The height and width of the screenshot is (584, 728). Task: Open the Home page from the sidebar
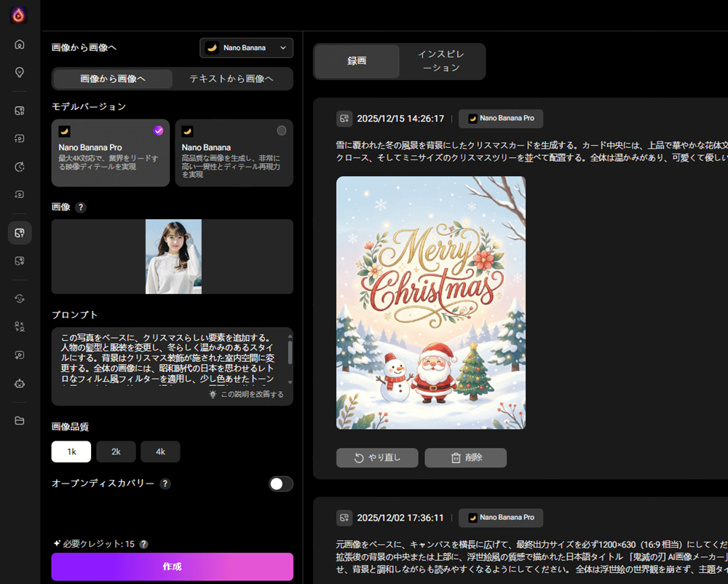[19, 44]
